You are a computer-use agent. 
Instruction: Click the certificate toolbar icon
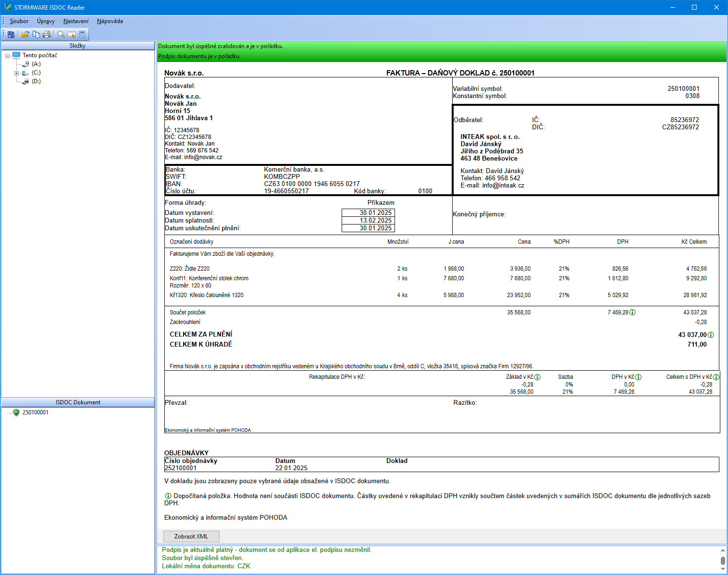tap(72, 35)
